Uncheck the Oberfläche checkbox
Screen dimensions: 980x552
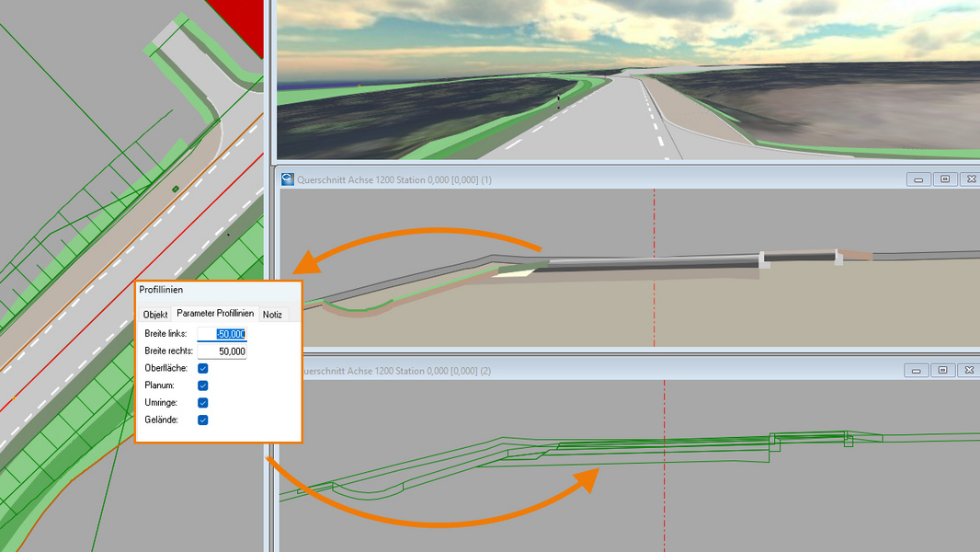pos(203,368)
